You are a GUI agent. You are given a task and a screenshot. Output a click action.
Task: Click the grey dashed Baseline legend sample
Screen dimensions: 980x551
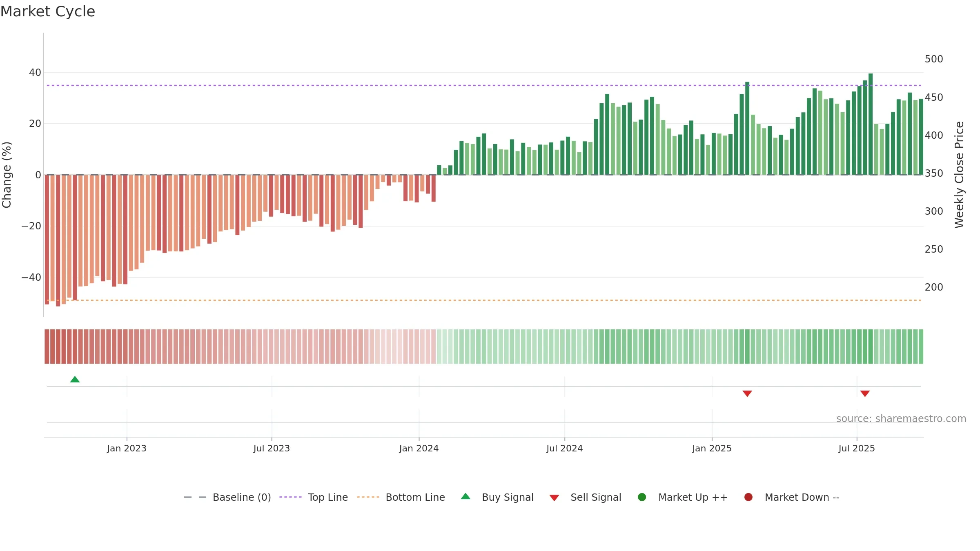pos(195,497)
